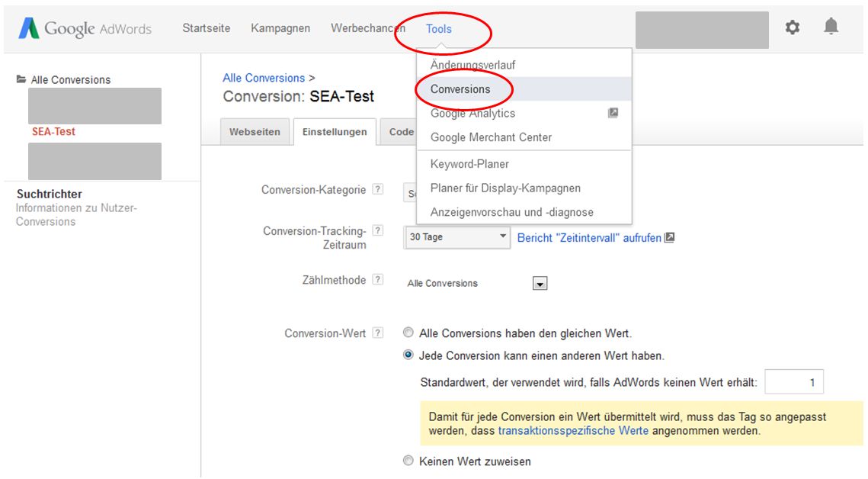Select 'Alle Conversions haben den gleichen Wert'
The width and height of the screenshot is (868, 479).
408,332
